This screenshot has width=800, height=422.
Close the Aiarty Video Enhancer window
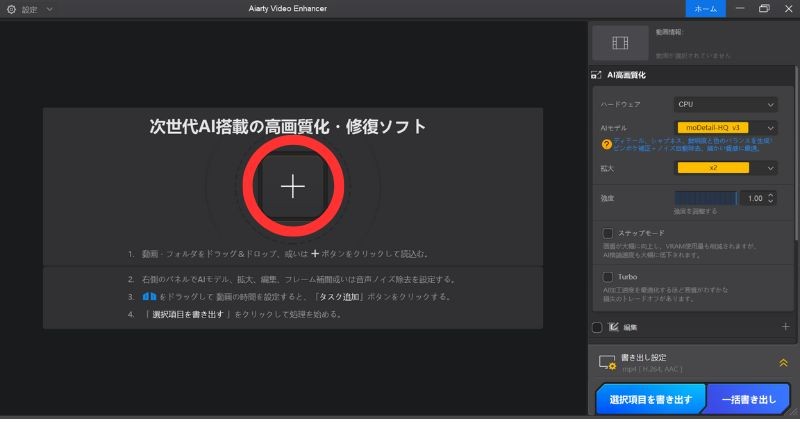788,9
